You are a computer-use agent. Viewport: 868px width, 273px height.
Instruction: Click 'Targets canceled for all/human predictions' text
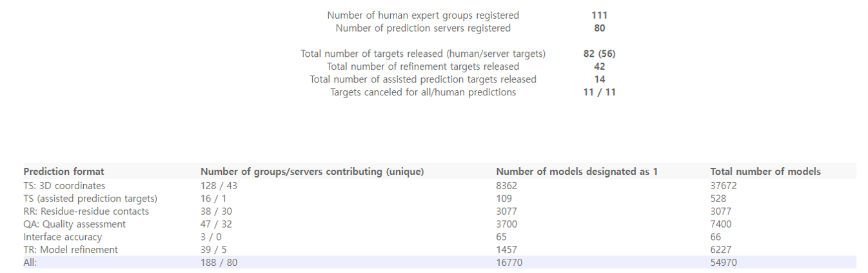(x=423, y=92)
